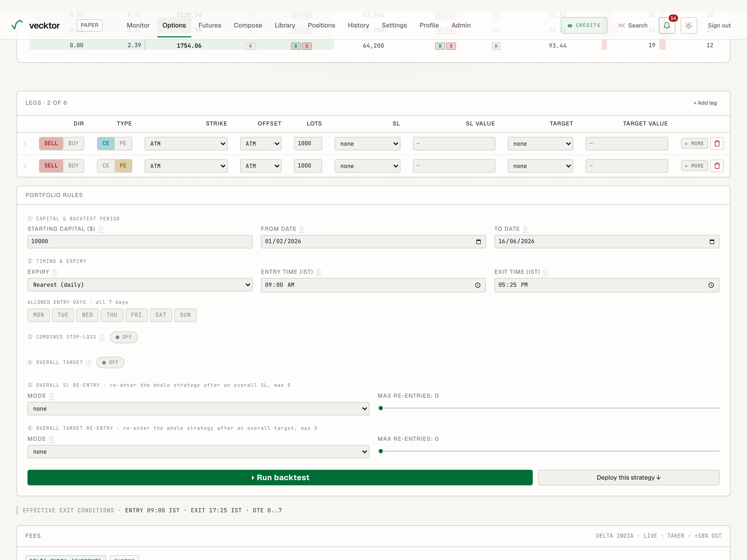This screenshot has width=747, height=560.
Task: Grab the drag handle of PE leg
Action: coord(25,166)
